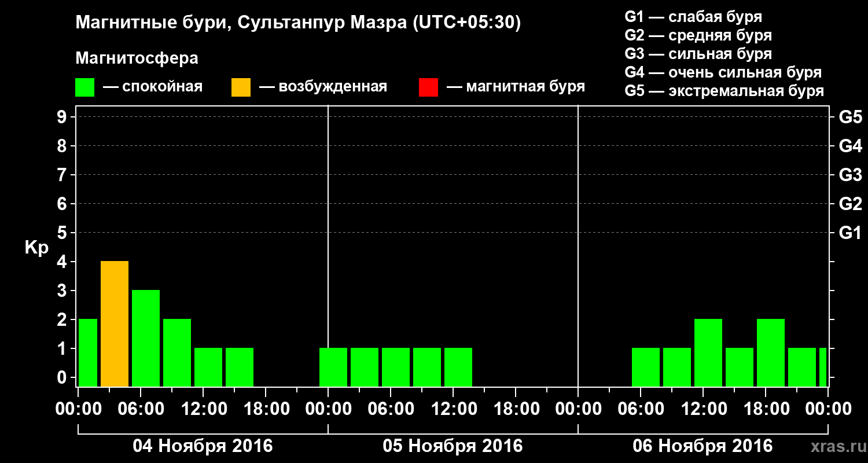Click the '05 Ноября 2016' date label
868x463 pixels.
click(x=453, y=446)
